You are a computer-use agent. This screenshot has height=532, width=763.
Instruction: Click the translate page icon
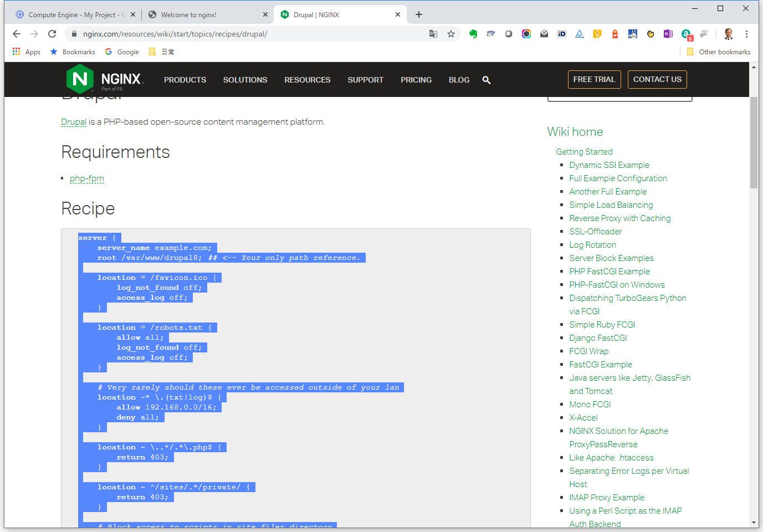433,34
